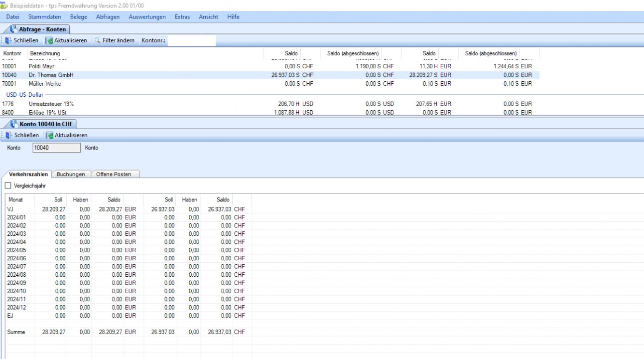This screenshot has width=644, height=359.
Task: Click the Konto number field showing 10040
Action: coord(56,148)
